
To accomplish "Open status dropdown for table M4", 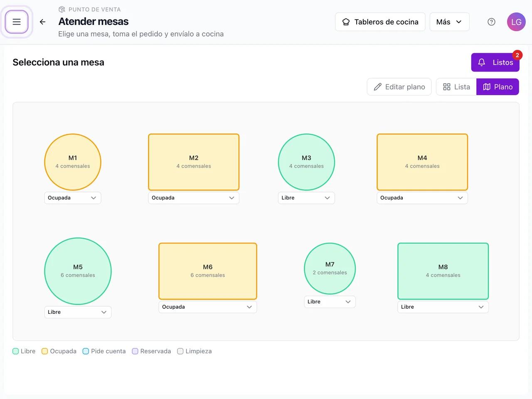I will pos(422,198).
